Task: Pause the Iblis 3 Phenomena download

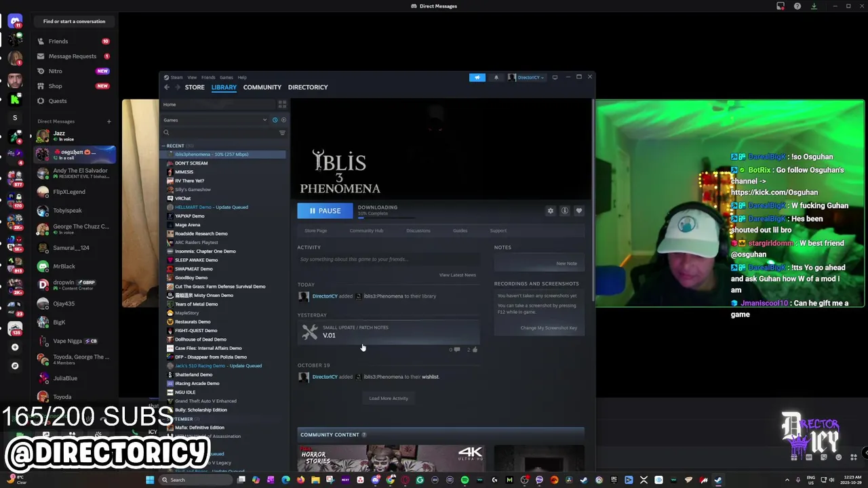Action: (325, 211)
